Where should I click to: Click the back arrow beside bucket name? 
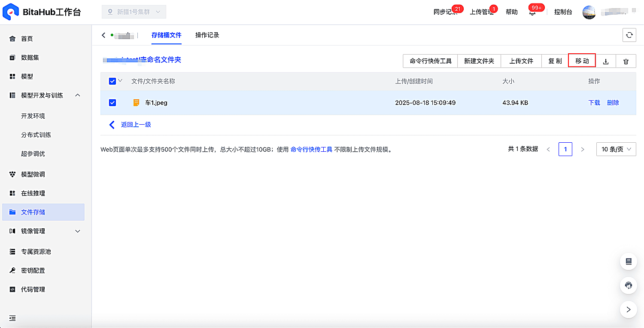pyautogui.click(x=103, y=35)
